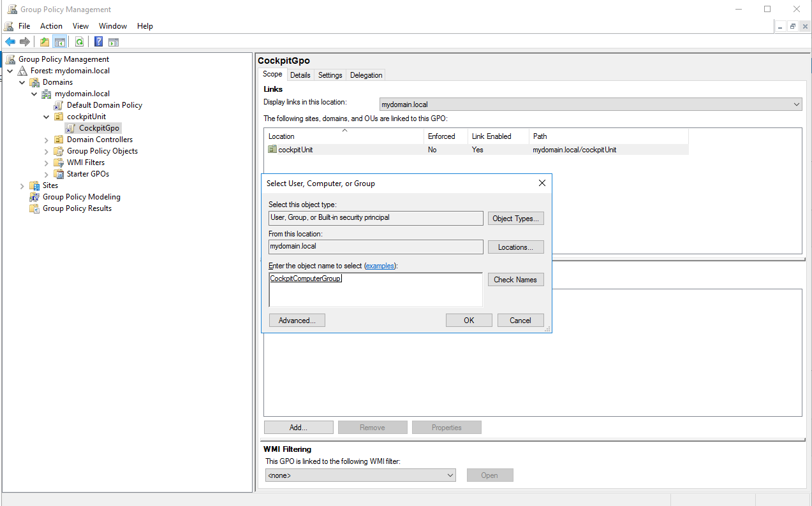Go up one level using the toolbar folder icon

click(45, 42)
